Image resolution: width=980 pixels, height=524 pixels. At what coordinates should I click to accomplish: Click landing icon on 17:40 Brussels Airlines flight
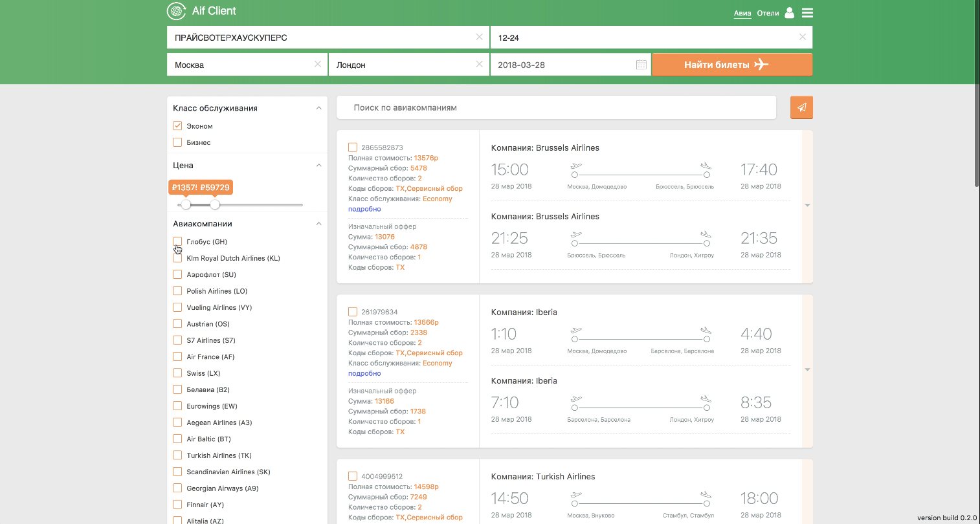tap(706, 166)
